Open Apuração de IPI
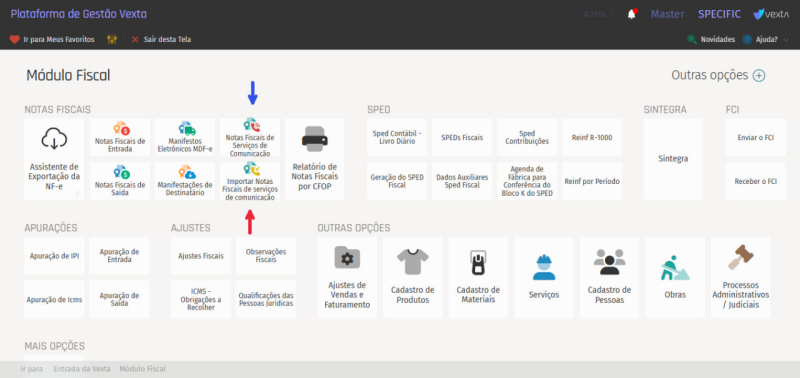 pos(54,256)
